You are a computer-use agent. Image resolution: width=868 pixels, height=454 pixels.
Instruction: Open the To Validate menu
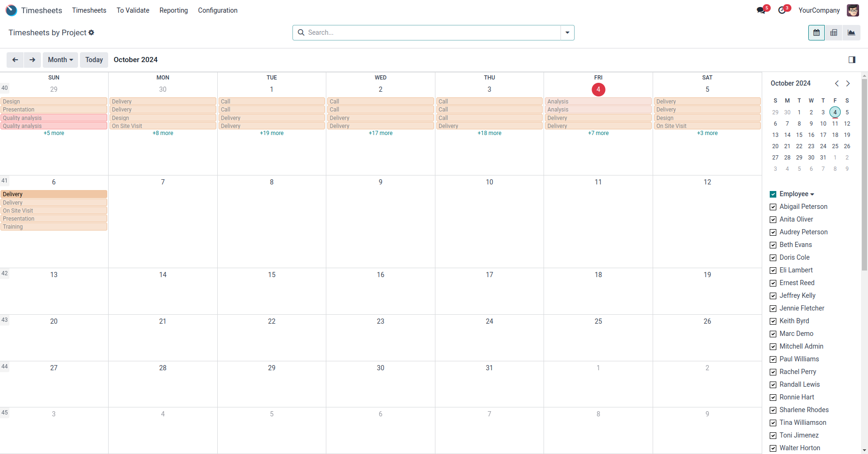[133, 10]
